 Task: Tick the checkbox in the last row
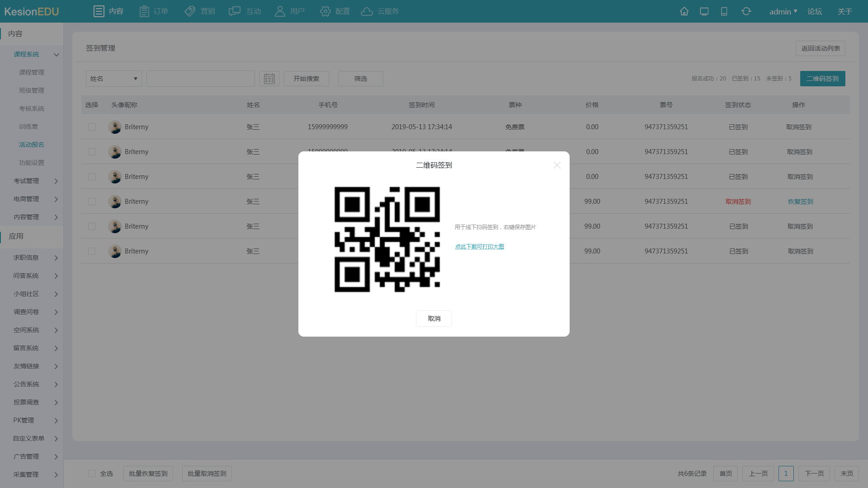tap(92, 251)
